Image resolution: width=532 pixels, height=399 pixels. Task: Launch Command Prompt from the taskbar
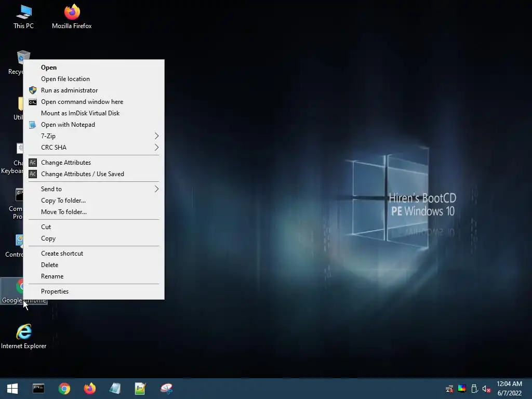click(38, 389)
